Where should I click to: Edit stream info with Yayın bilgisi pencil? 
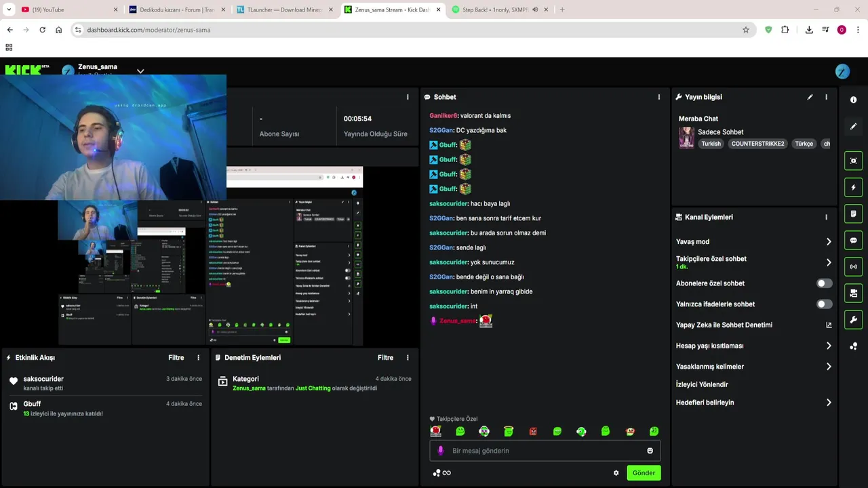pos(810,97)
